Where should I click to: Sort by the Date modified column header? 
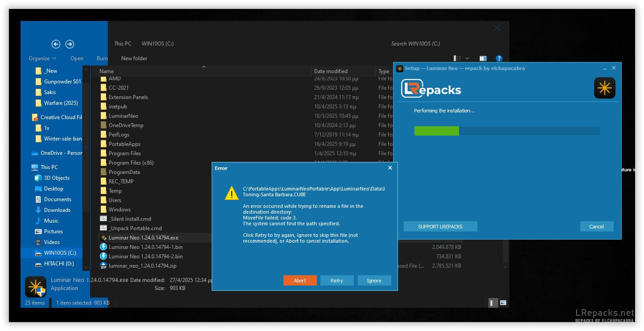coord(331,71)
